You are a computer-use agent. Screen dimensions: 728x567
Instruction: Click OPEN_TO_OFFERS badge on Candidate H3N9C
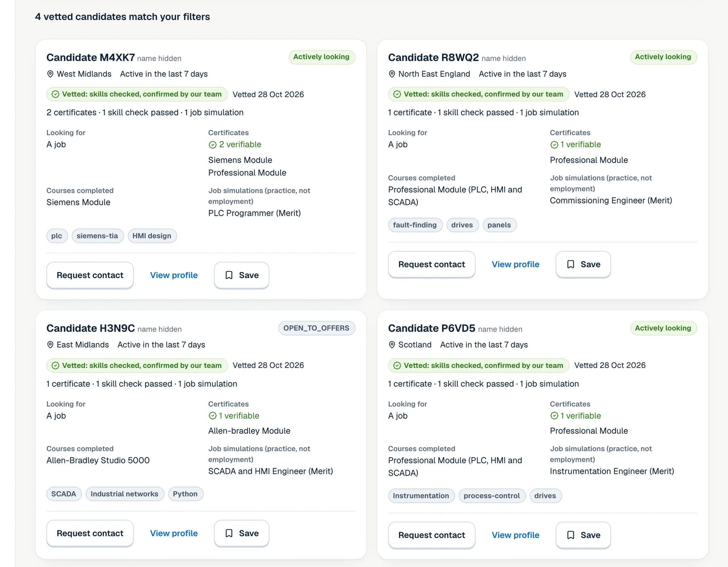point(317,328)
